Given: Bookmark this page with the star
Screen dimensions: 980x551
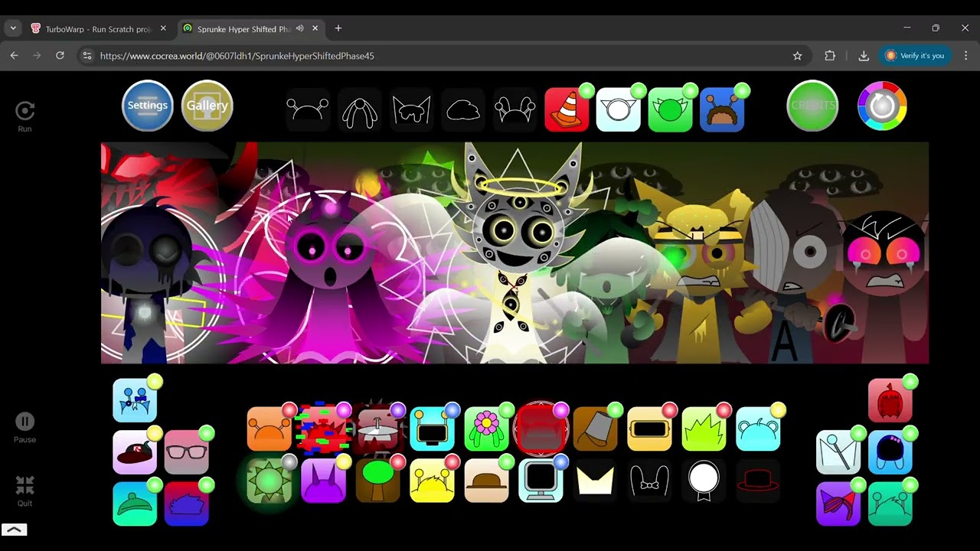Looking at the screenshot, I should click(x=797, y=56).
